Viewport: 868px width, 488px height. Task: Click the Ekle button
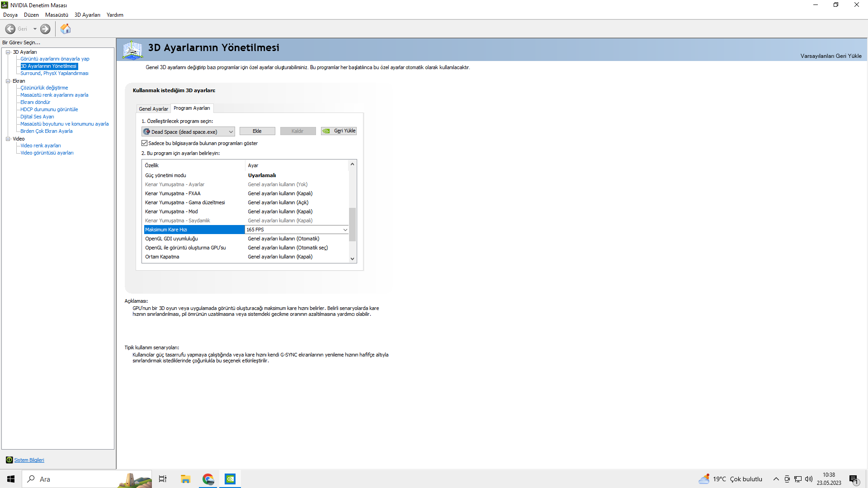tap(257, 131)
